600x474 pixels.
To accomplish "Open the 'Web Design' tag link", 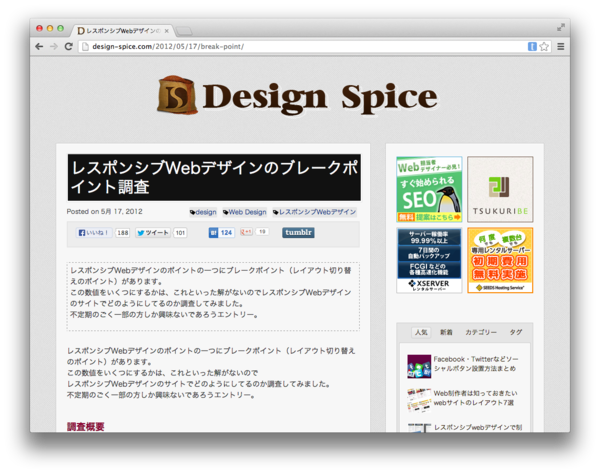I will (245, 212).
